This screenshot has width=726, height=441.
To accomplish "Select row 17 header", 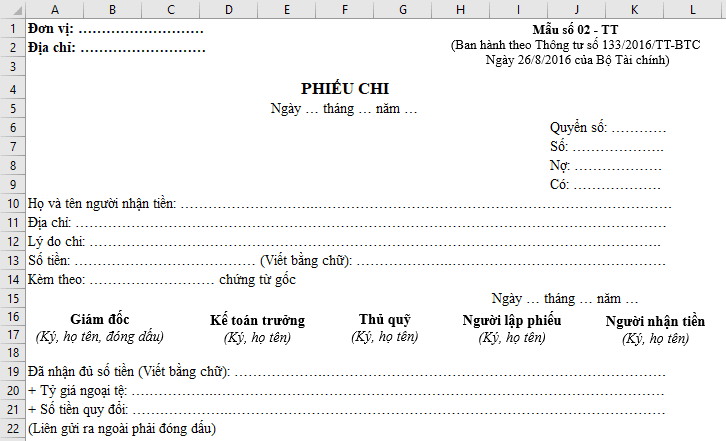I will point(13,335).
